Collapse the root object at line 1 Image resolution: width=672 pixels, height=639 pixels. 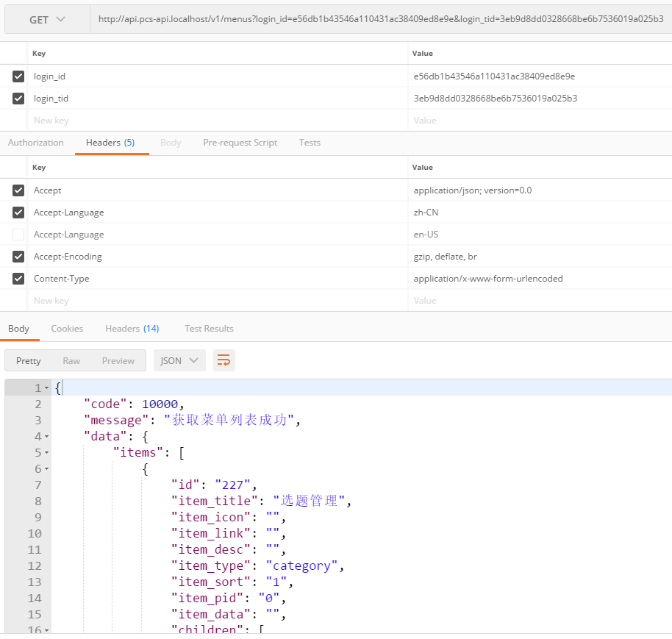click(x=47, y=388)
